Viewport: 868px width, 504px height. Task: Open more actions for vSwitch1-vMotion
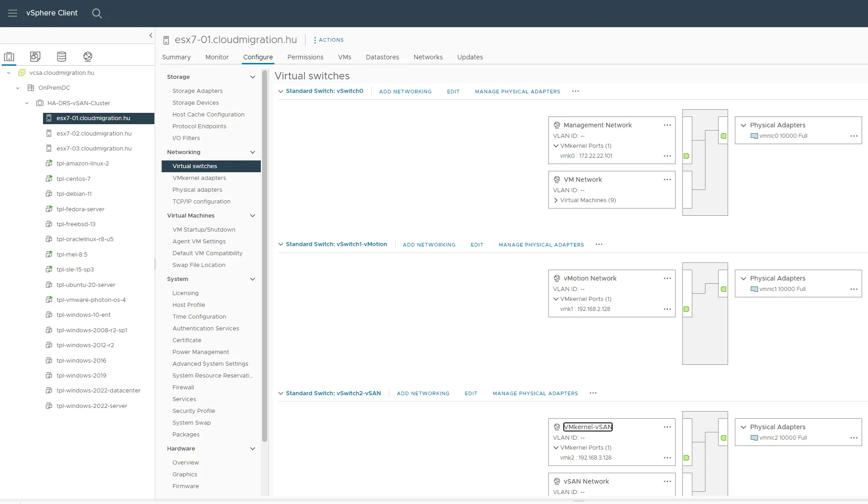click(599, 244)
